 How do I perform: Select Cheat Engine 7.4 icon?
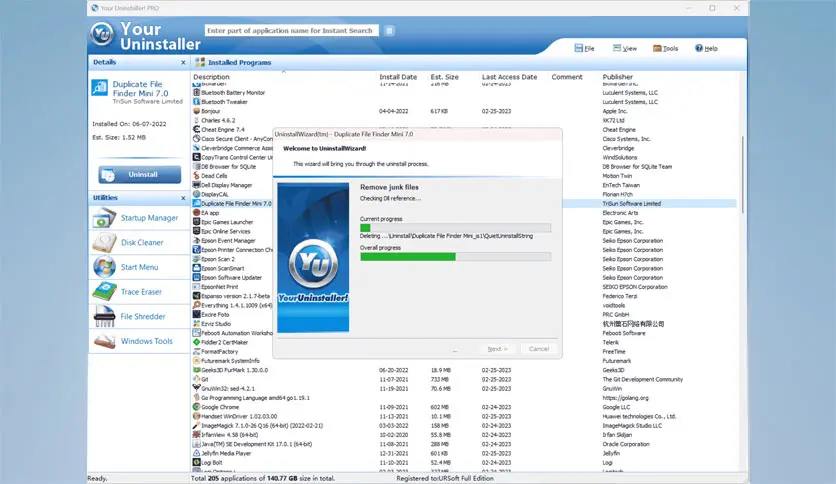tap(196, 130)
